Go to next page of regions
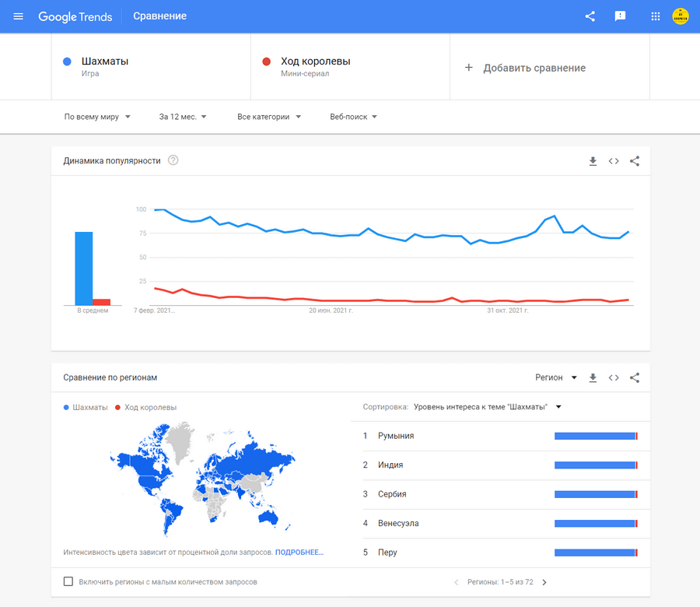Viewport: 700px width, 607px height. tap(544, 582)
